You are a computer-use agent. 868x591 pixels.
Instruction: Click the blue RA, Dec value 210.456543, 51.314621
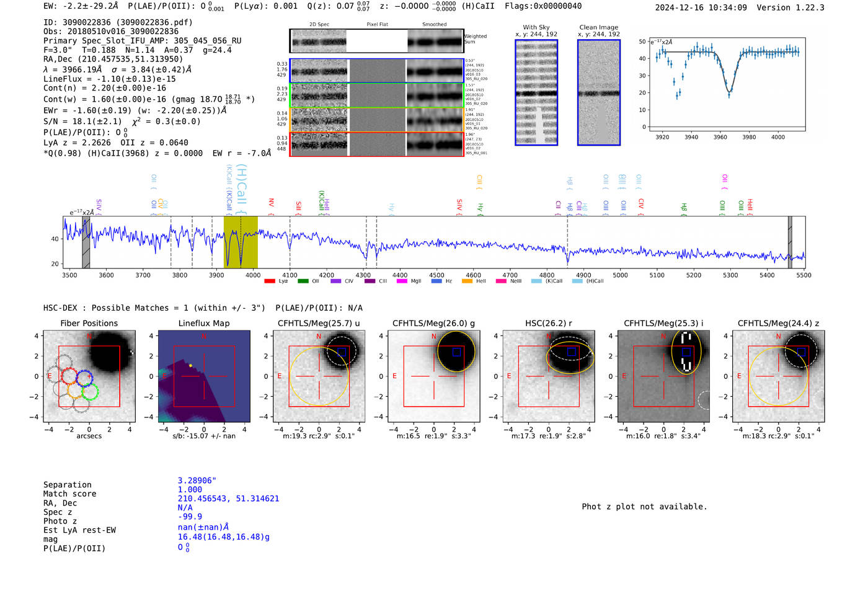228,499
